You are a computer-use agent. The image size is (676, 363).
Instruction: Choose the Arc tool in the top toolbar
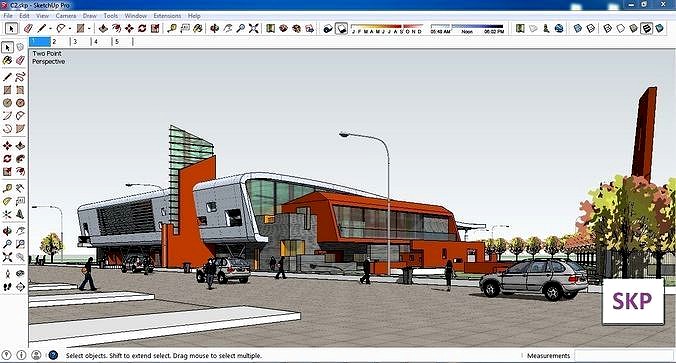pos(61,28)
